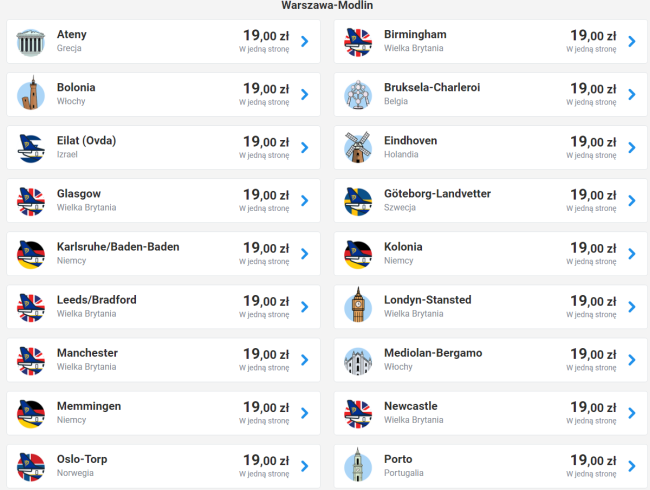Expand the Newcastle destination chevron
This screenshot has height=490, width=650.
coord(631,413)
